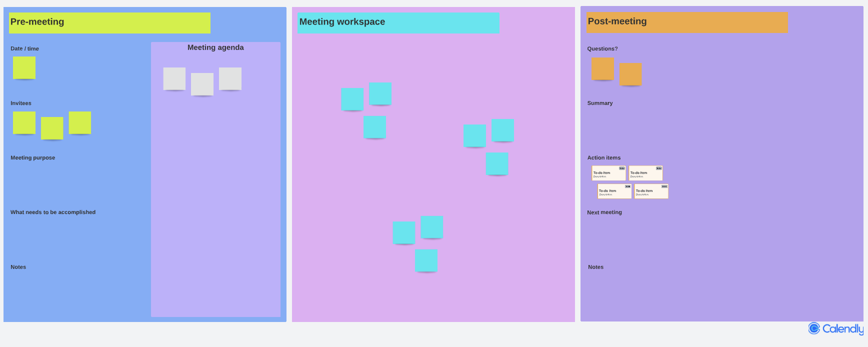Select the first gray sticky note in Meeting agenda
The image size is (868, 347).
click(174, 78)
